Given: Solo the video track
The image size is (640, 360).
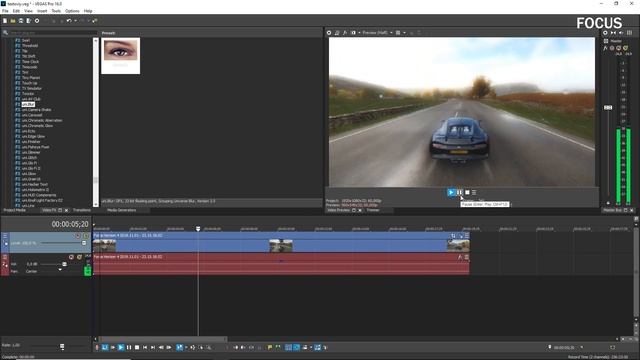Looking at the screenshot, I should [x=86, y=236].
